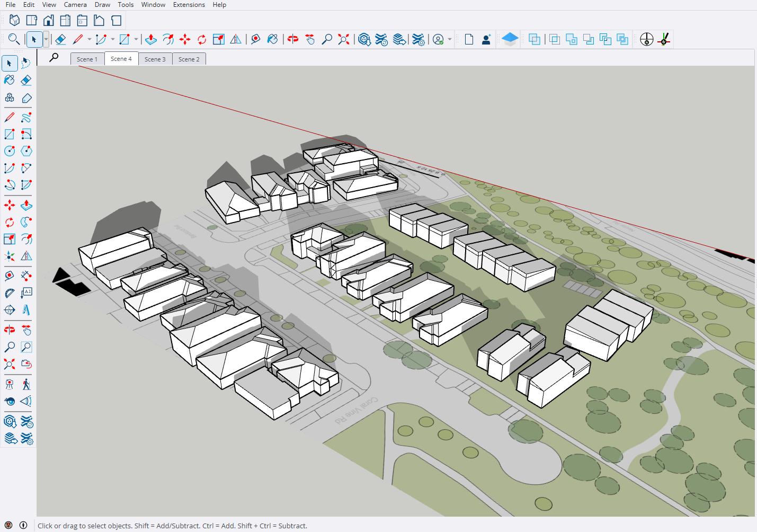Activate the 3D Text tool
The height and width of the screenshot is (532, 757).
pyautogui.click(x=26, y=310)
